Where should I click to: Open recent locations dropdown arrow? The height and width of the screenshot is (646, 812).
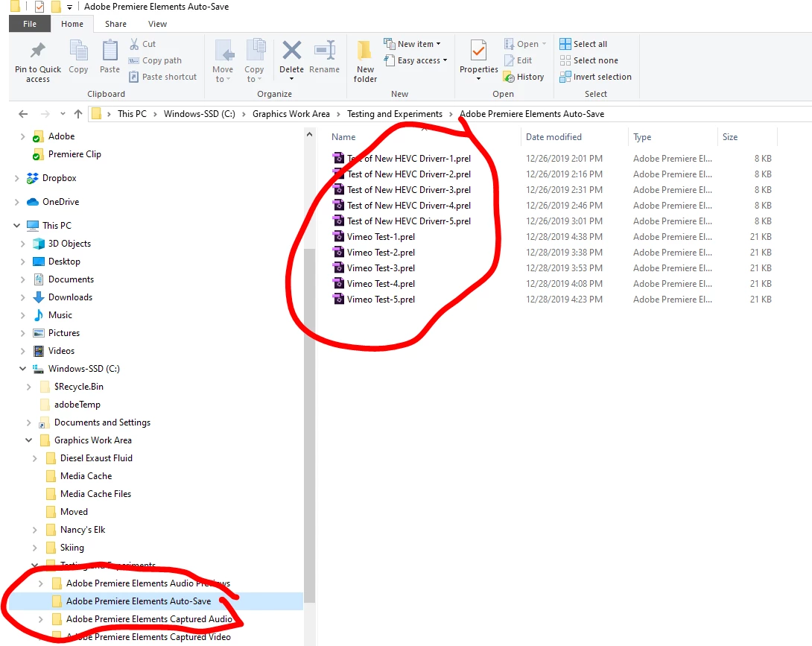pyautogui.click(x=63, y=114)
